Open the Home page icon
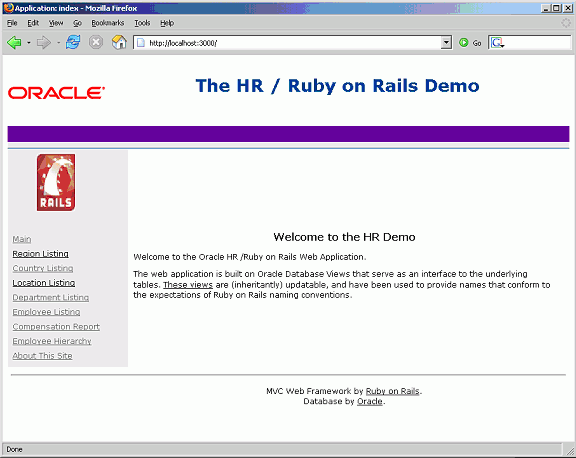The image size is (576, 458). [x=119, y=42]
